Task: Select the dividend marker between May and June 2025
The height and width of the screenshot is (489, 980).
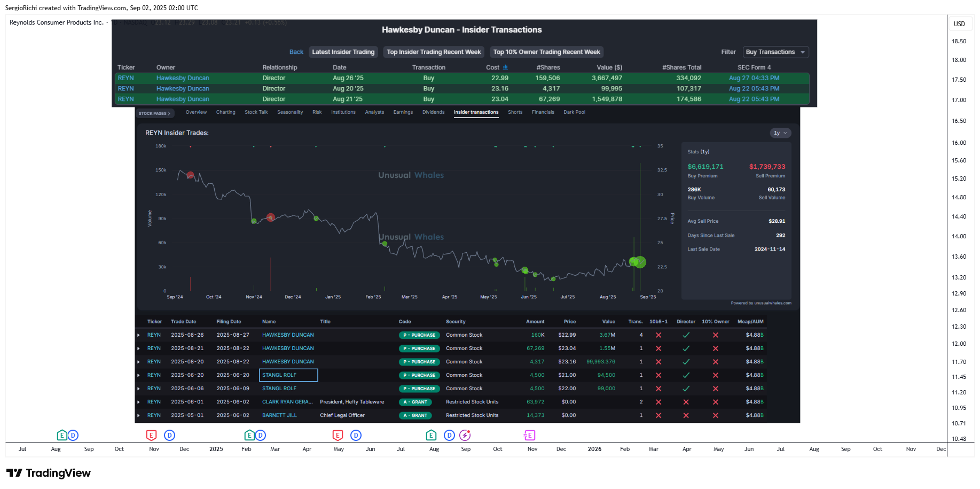Action: pyautogui.click(x=356, y=436)
